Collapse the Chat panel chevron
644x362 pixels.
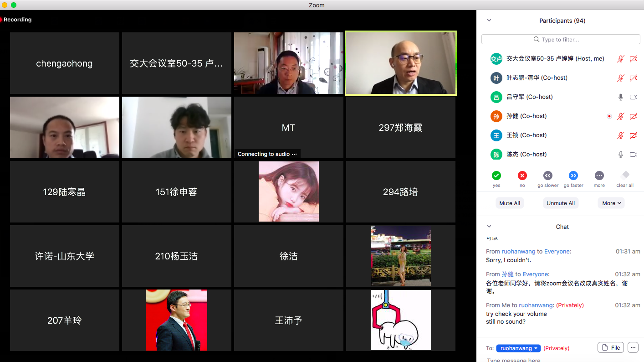[489, 227]
